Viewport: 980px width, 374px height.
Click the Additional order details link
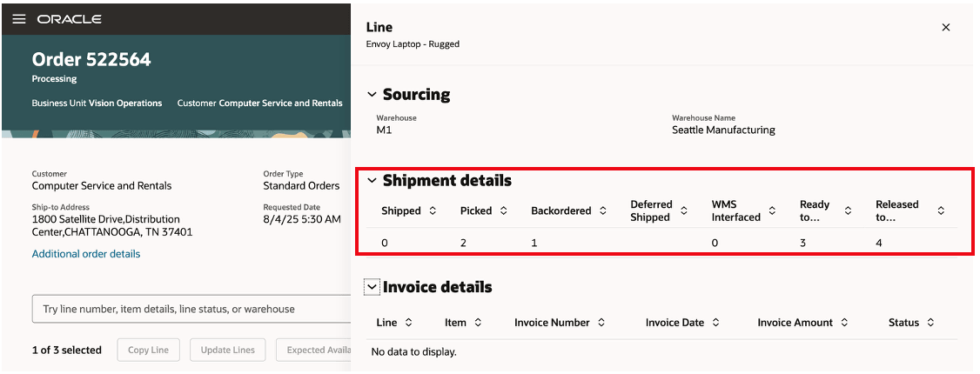pos(86,254)
